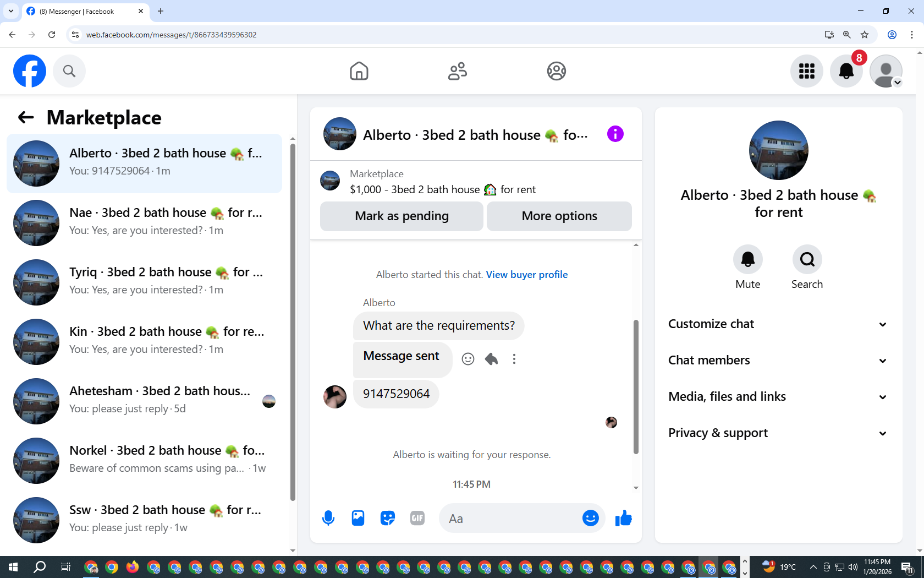The width and height of the screenshot is (924, 578).
Task: Attach a file with the photo icon
Action: tap(358, 518)
